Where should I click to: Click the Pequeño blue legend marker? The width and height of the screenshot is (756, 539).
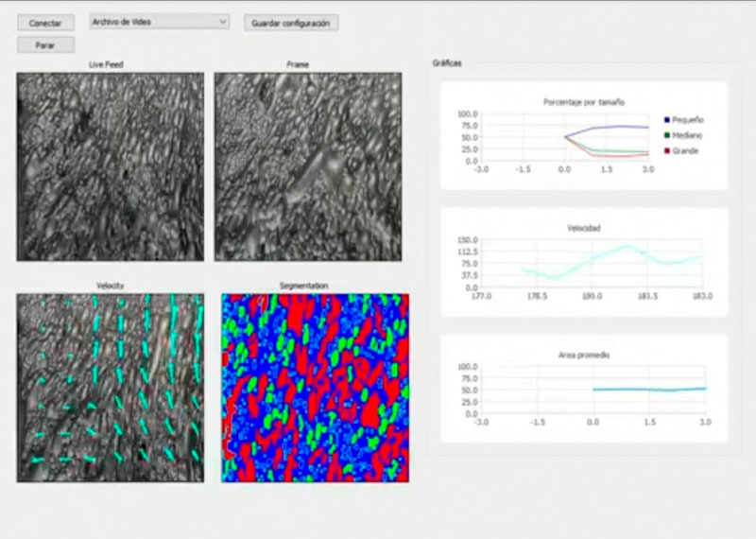pos(667,120)
